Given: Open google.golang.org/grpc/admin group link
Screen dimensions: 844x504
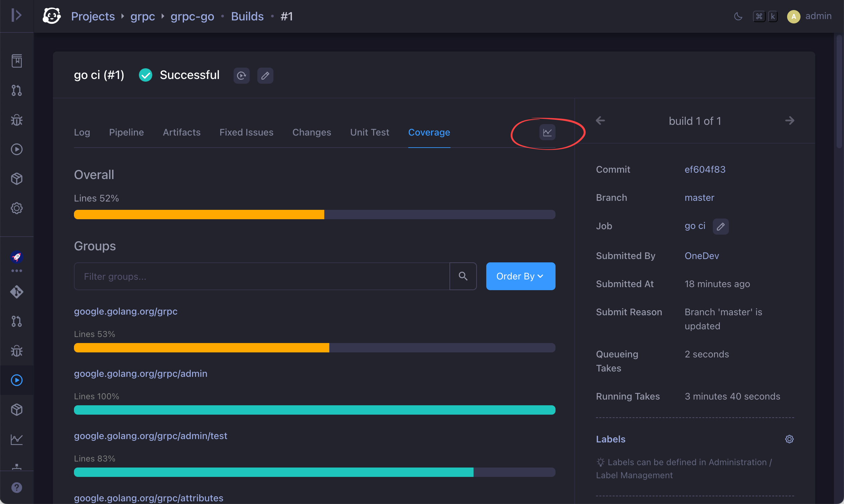Looking at the screenshot, I should click(x=140, y=373).
